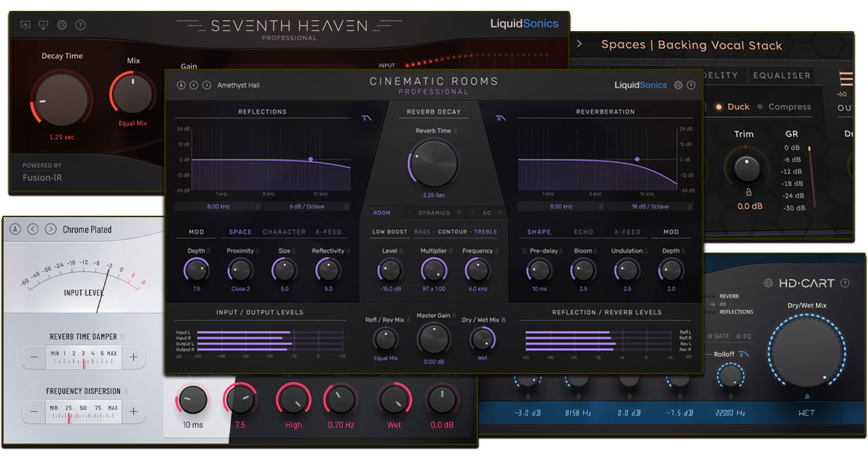868x456 pixels.
Task: Go to previous preset in Chrome Plated plugin
Action: (x=33, y=229)
